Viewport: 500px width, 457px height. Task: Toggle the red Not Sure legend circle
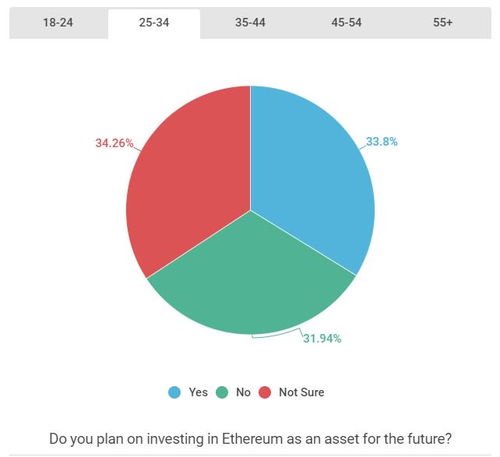click(x=265, y=392)
